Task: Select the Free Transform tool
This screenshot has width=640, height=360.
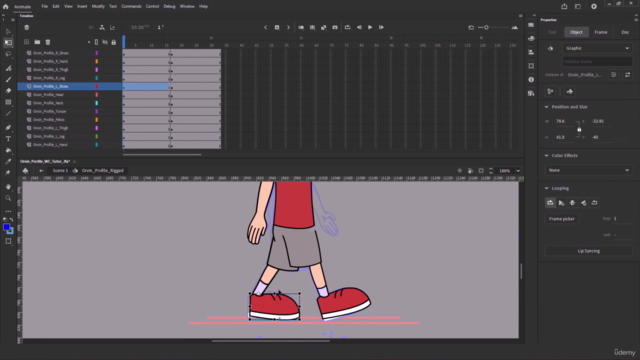Action: [x=8, y=42]
